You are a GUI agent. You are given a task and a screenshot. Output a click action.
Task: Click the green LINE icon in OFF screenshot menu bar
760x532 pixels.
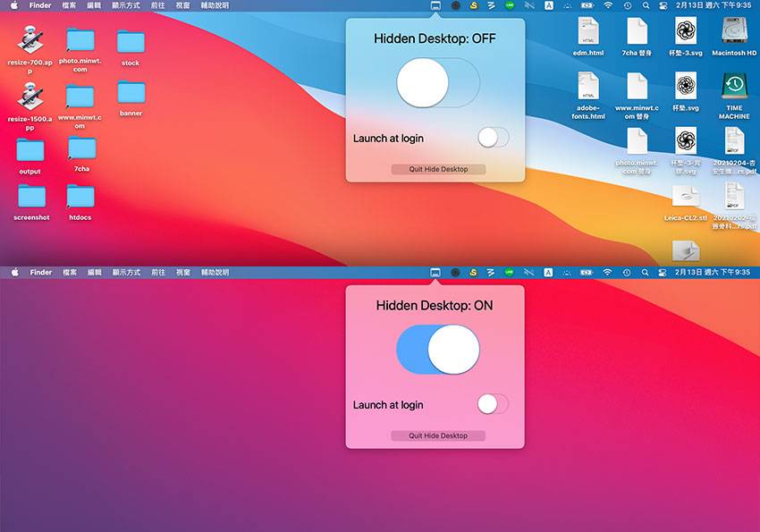point(510,6)
